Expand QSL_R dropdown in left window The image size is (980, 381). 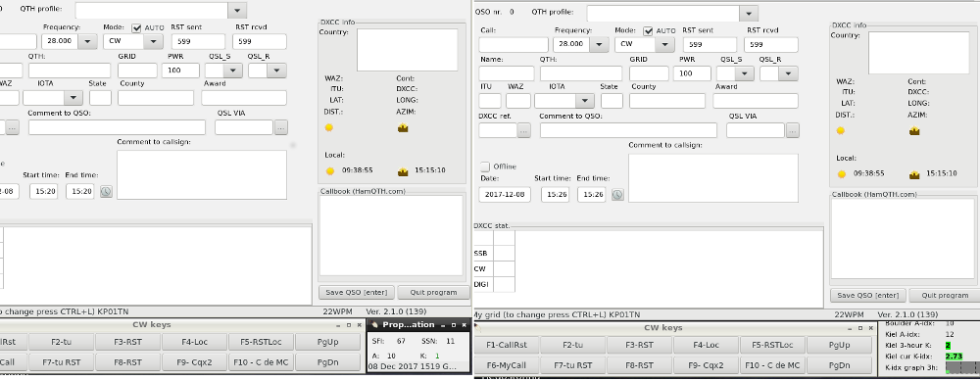point(277,71)
